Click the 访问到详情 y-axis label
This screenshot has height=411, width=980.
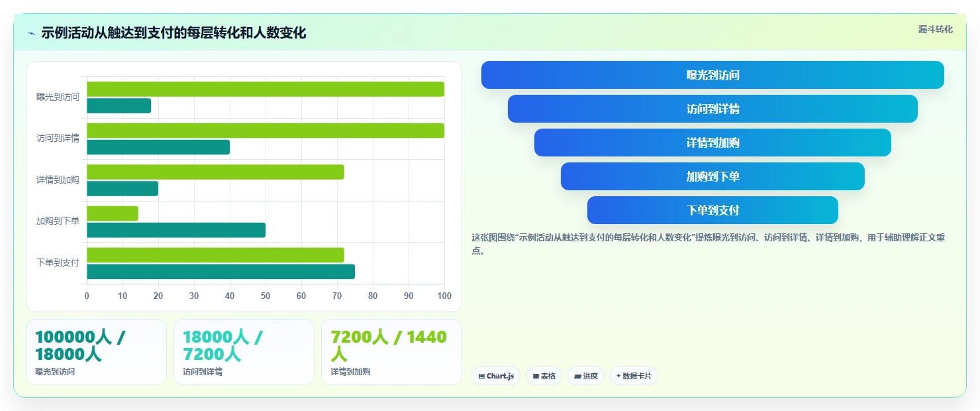click(58, 139)
